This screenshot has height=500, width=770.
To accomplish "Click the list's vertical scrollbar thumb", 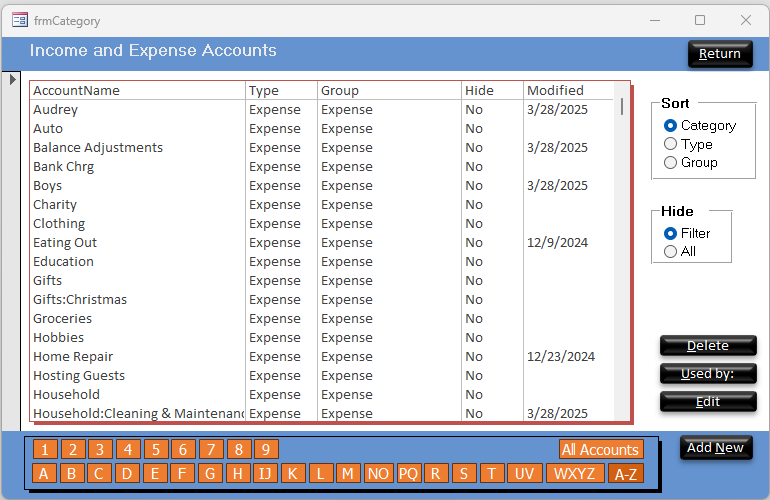I will [x=622, y=106].
